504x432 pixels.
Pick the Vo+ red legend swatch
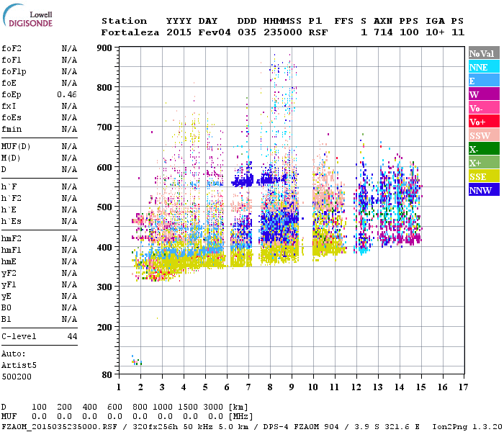pyautogui.click(x=484, y=121)
